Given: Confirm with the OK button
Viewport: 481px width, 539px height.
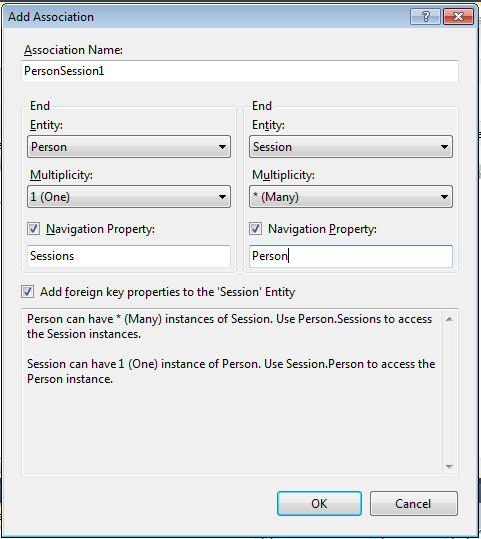Looking at the screenshot, I should (x=319, y=504).
